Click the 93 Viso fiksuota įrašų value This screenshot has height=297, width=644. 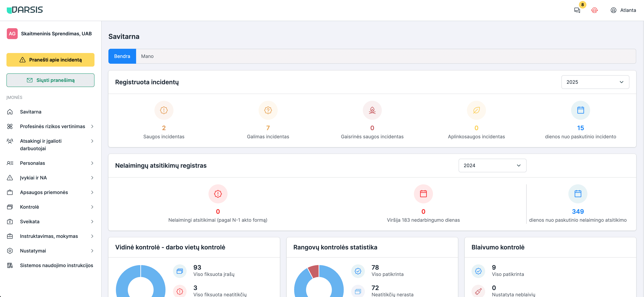pyautogui.click(x=197, y=267)
